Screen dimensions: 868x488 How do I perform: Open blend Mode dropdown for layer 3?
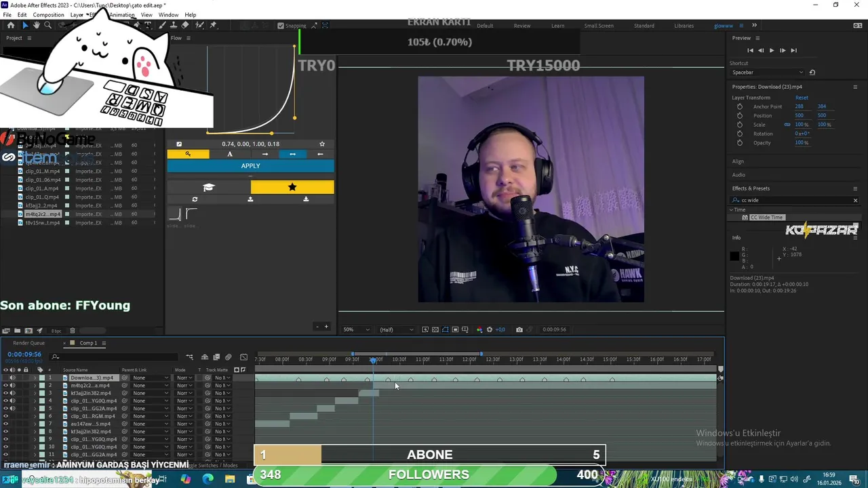tap(184, 393)
